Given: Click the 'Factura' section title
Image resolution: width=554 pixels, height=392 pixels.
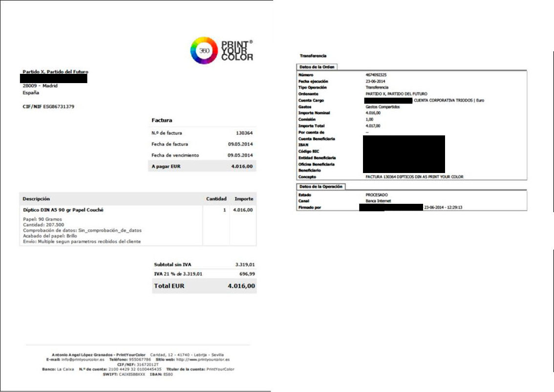Looking at the screenshot, I should pos(162,120).
